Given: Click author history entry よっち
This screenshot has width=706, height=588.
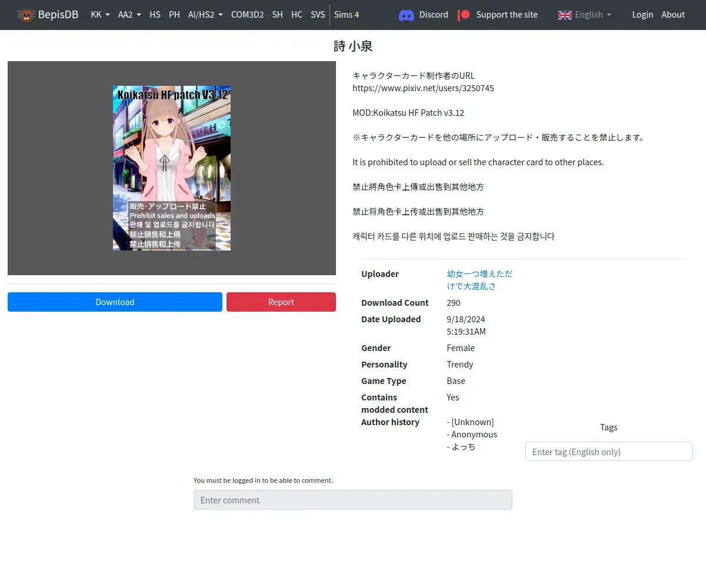Looking at the screenshot, I should pos(461,447).
